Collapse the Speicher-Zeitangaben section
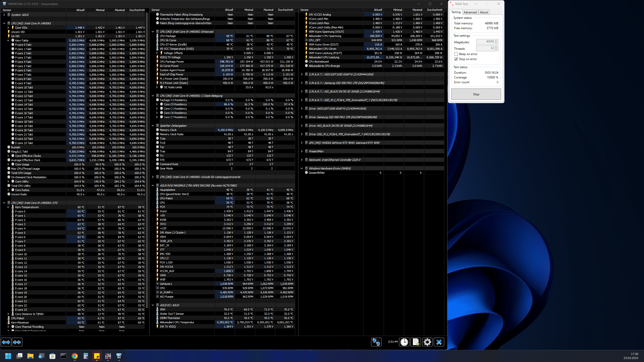 153,126
